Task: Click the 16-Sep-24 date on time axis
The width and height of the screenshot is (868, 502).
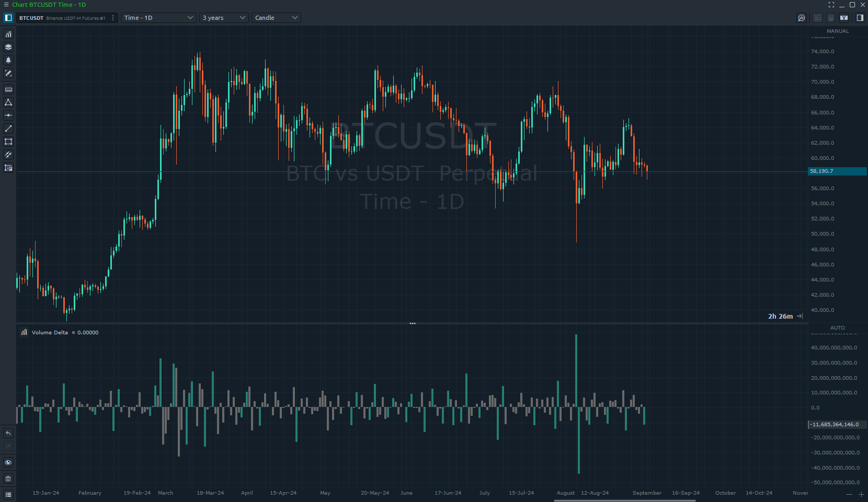Action: pyautogui.click(x=686, y=493)
